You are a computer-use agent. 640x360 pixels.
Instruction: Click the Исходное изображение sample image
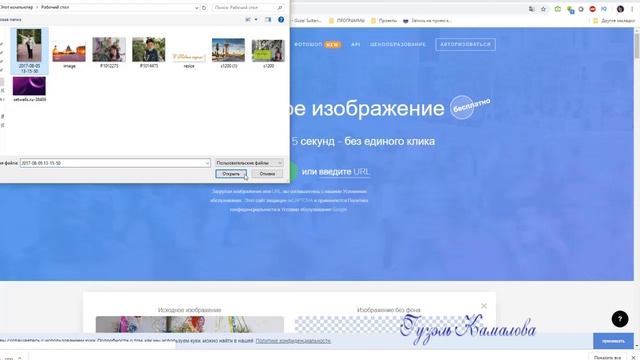point(189,324)
